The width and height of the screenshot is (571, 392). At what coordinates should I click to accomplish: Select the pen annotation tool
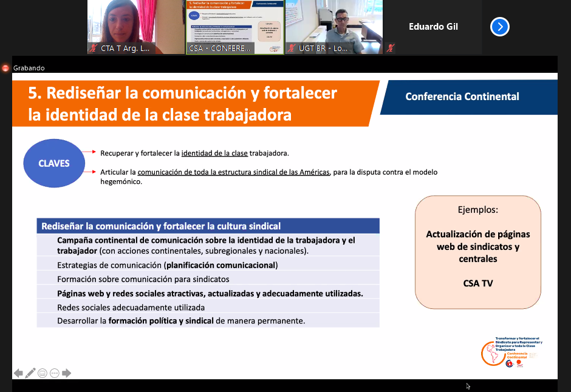30,373
